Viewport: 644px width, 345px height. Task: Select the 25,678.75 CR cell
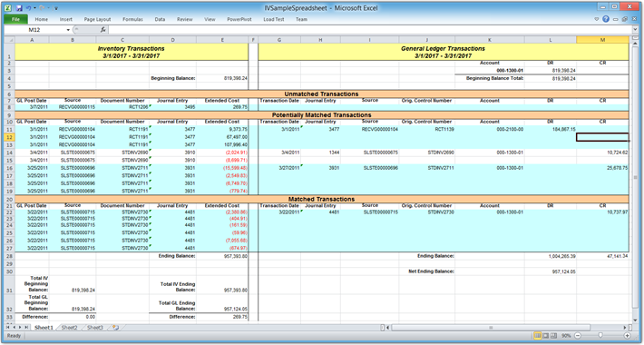pos(602,168)
